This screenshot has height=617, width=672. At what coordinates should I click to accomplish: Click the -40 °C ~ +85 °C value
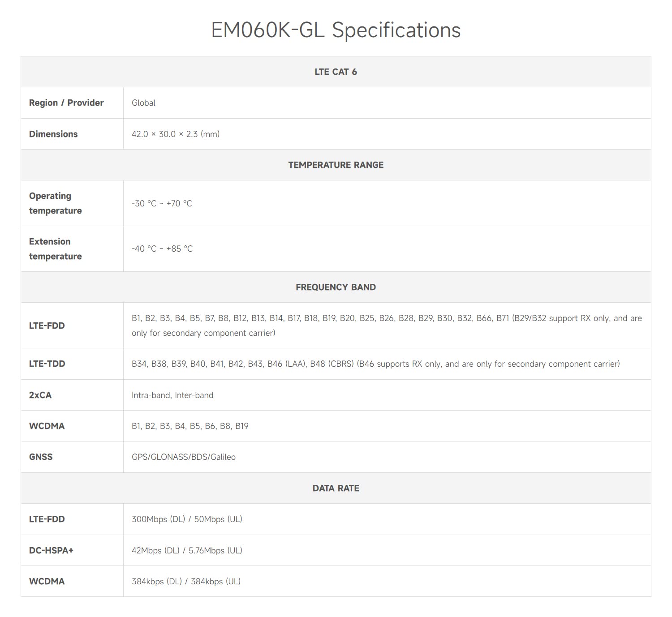tap(162, 249)
